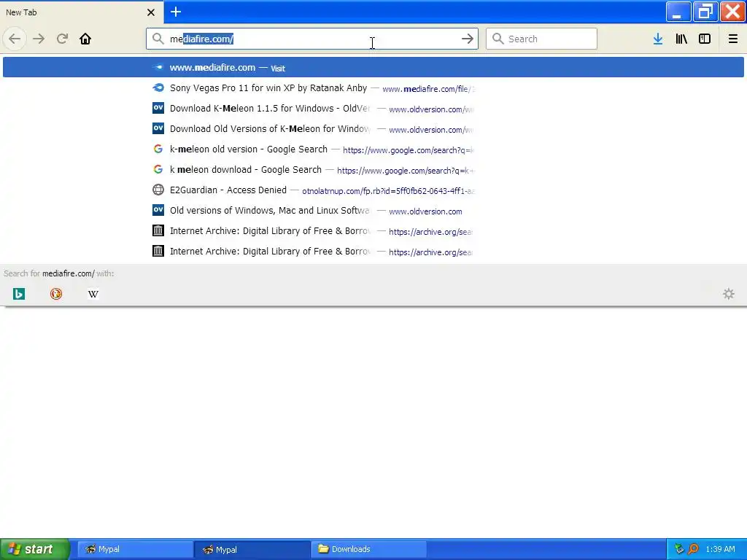Click the 1:39 AM clock
The height and width of the screenshot is (560, 747).
[720, 549]
